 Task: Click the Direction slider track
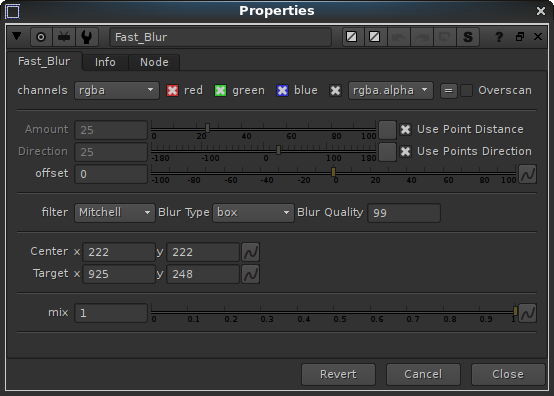click(264, 151)
